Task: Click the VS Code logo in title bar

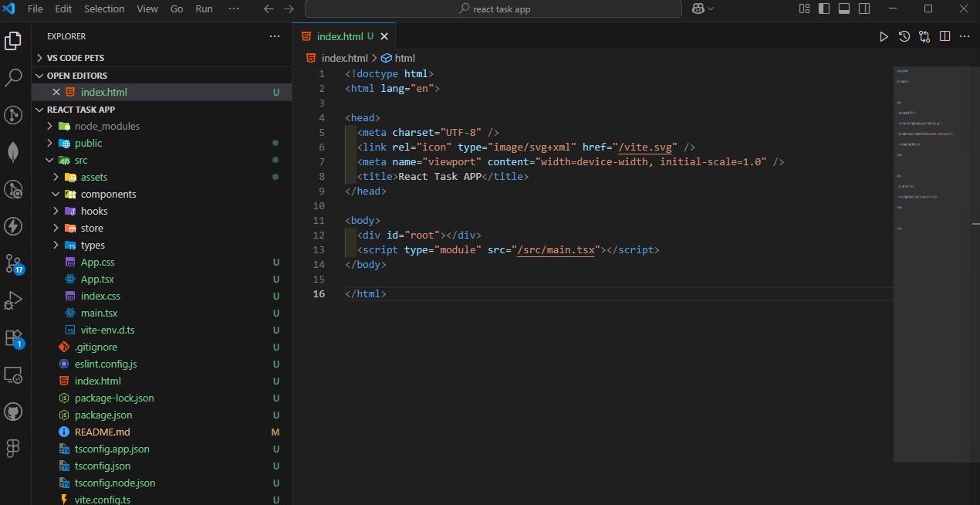Action: point(10,9)
